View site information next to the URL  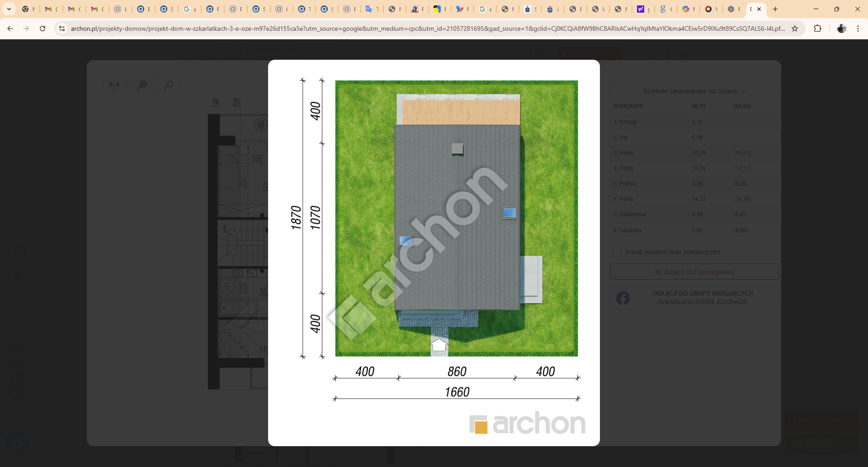pos(62,29)
